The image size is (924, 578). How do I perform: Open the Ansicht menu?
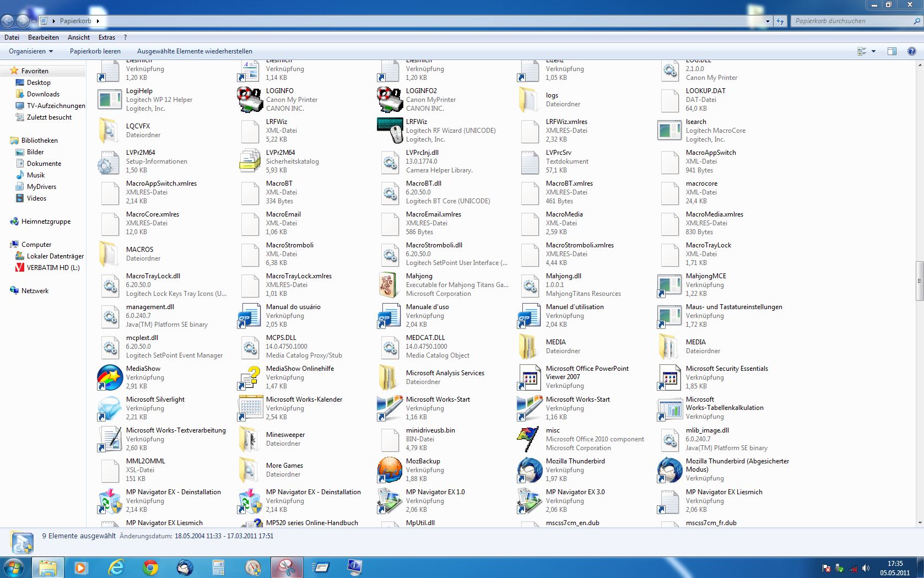pyautogui.click(x=79, y=37)
